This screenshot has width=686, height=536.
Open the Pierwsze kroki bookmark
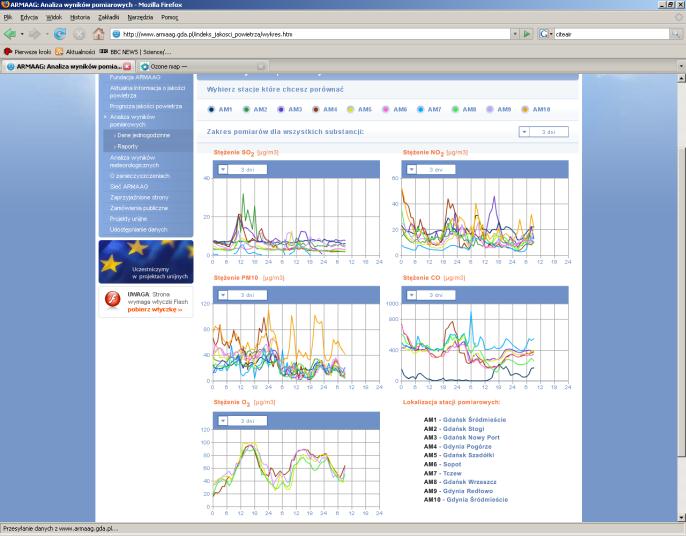[x=28, y=52]
